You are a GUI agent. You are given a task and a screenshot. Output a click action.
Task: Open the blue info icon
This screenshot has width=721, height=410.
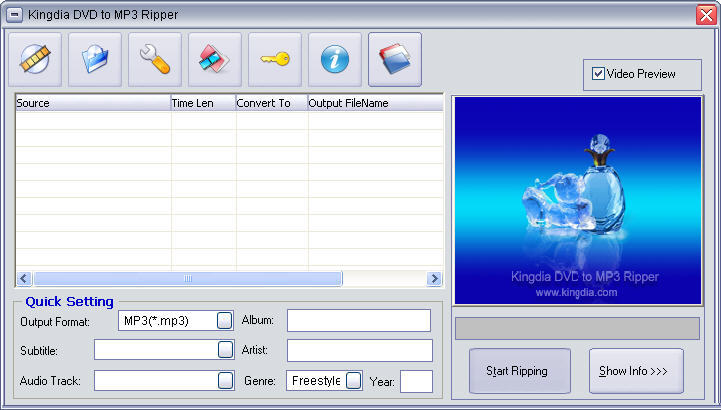(x=335, y=59)
